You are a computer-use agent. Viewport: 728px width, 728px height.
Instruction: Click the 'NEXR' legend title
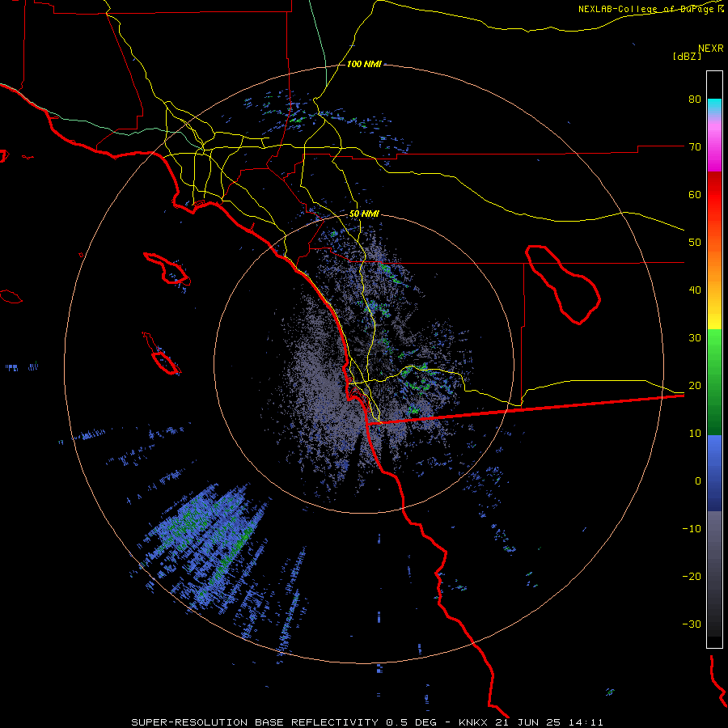point(711,49)
